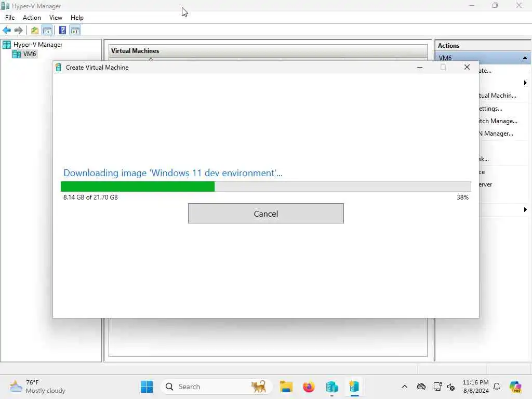Image resolution: width=532 pixels, height=399 pixels.
Task: Collapse the VM6 actions section arrow
Action: (x=525, y=58)
